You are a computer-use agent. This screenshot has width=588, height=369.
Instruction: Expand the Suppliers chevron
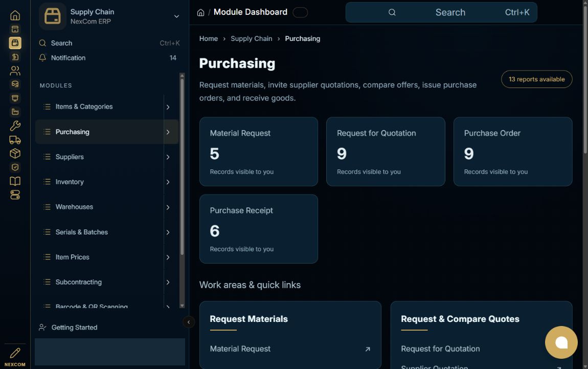tap(168, 157)
